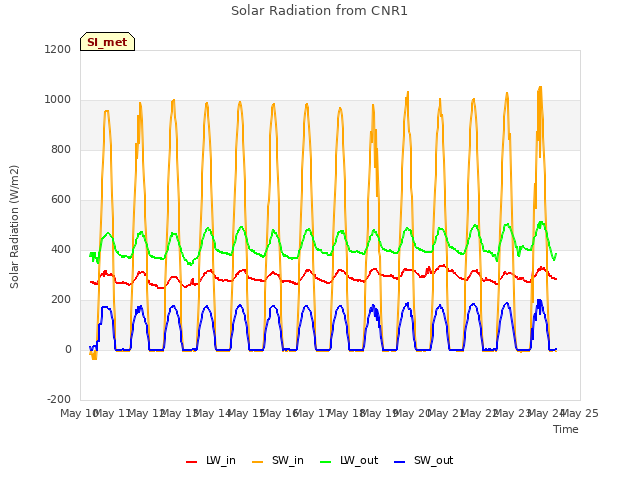Click the orange SW_in legend color marker
Screen dimensions: 640x480
(258, 462)
